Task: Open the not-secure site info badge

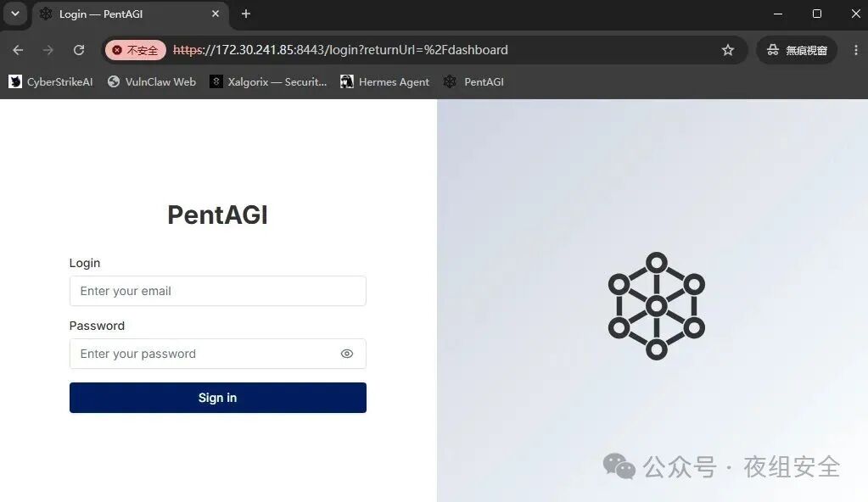Action: [135, 50]
